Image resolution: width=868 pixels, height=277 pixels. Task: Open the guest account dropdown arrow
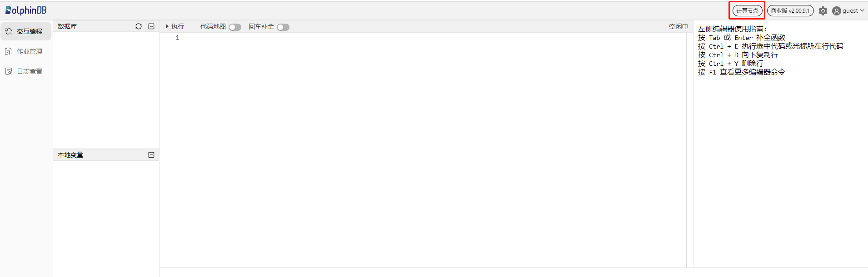(x=862, y=10)
